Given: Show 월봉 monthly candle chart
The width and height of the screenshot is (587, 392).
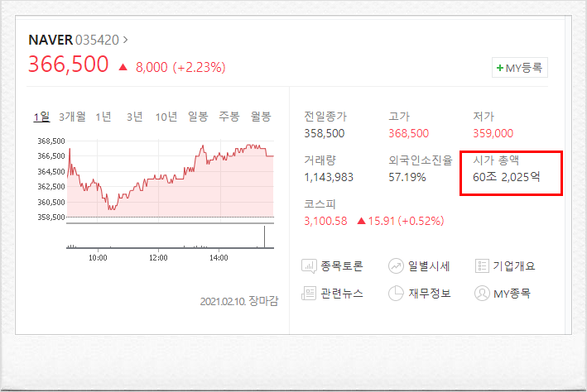Looking at the screenshot, I should (261, 117).
